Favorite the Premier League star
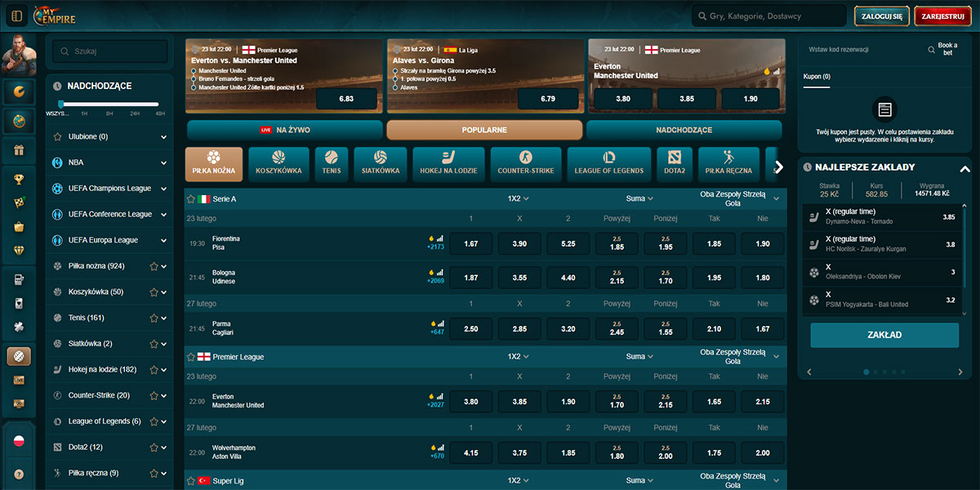Screen dimensions: 980x490 [191, 357]
